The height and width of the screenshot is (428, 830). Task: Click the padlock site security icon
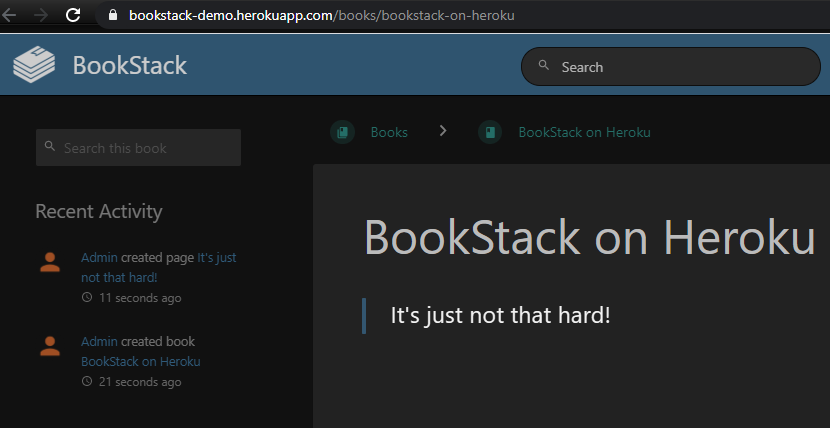pos(112,15)
